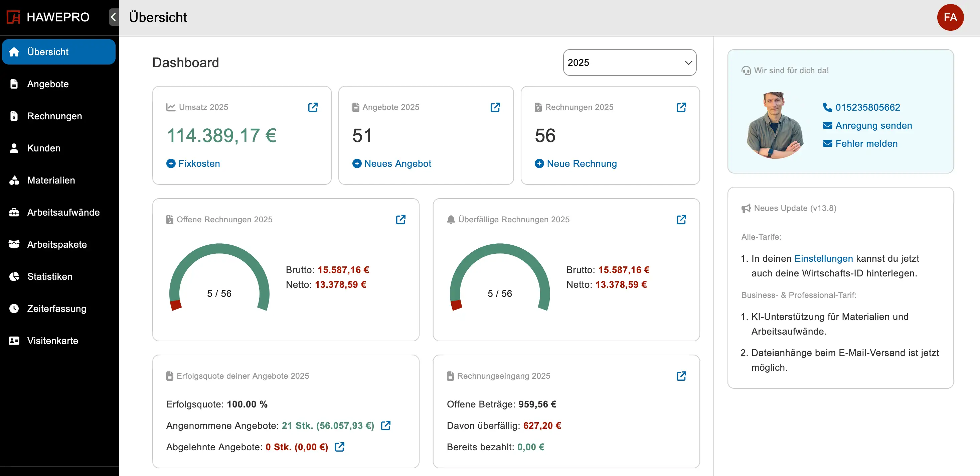Open Arbeitsaufwände in sidebar
Screen dimensions: 980x476
pyautogui.click(x=58, y=212)
